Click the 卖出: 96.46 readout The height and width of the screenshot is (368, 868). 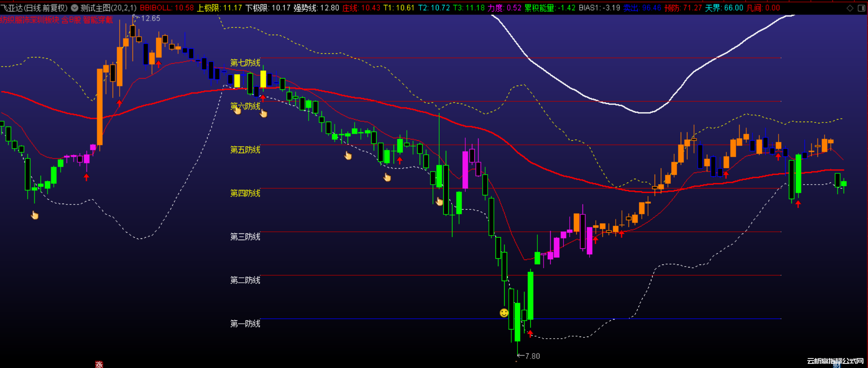tap(642, 8)
